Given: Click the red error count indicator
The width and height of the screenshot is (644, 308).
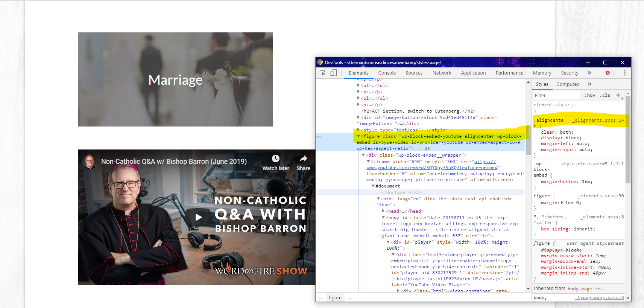Looking at the screenshot, I should pyautogui.click(x=609, y=73).
